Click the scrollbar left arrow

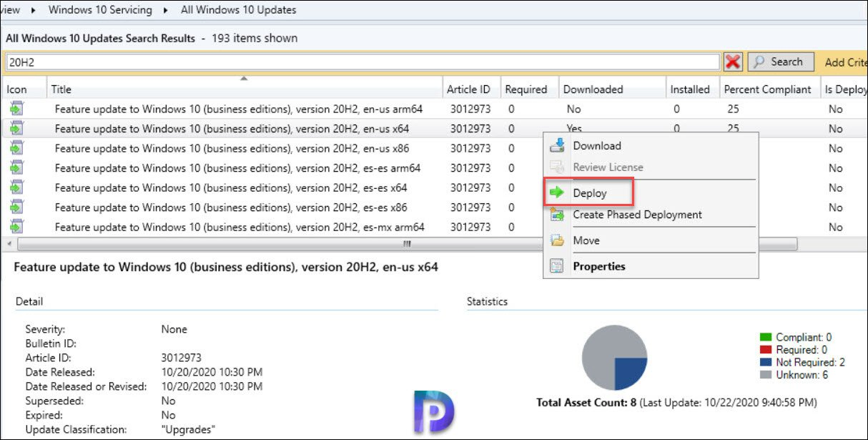(9, 244)
